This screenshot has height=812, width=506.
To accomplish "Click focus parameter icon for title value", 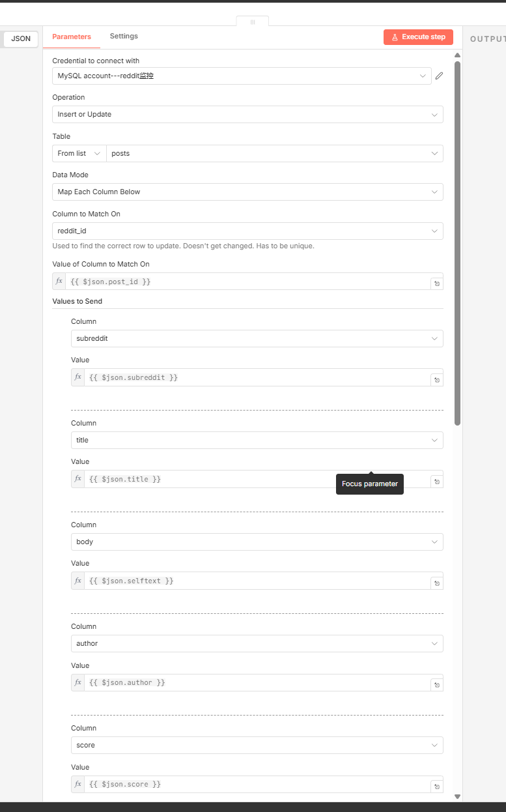I will 437,482.
